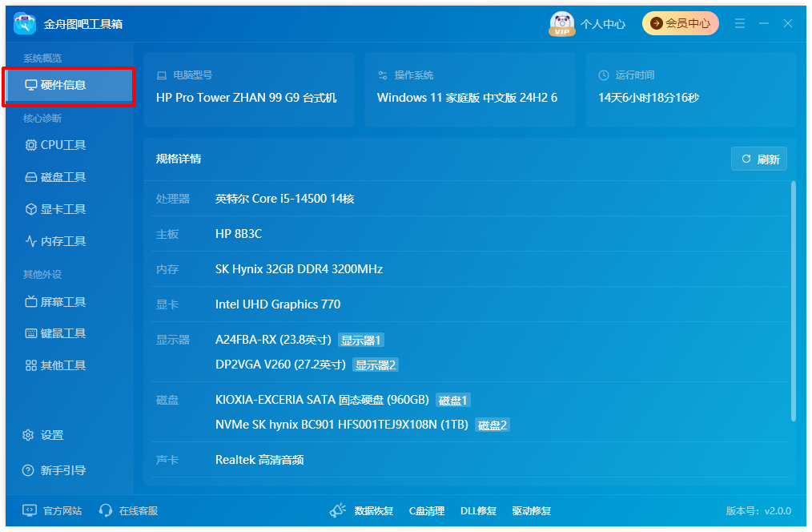Click the 规格详情 heading

[179, 159]
